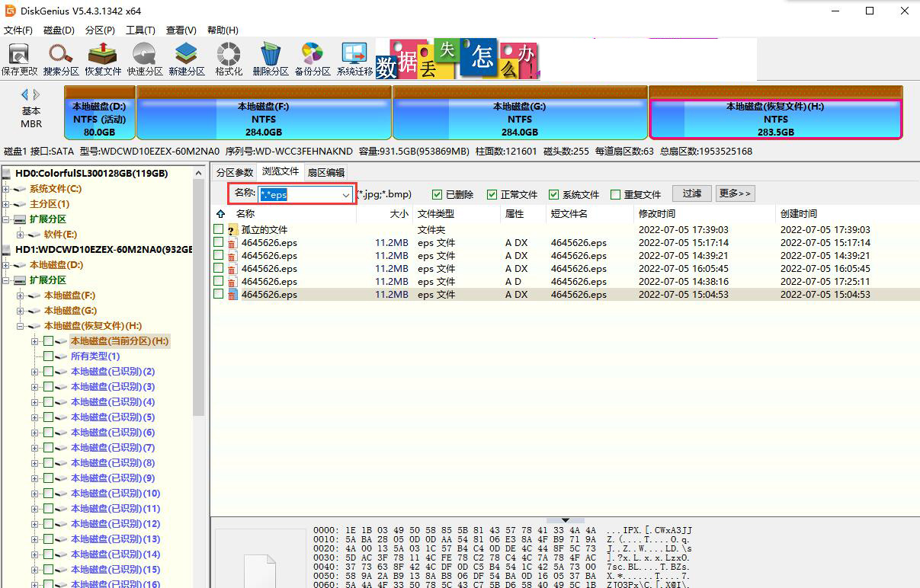920x588 pixels.
Task: Click the data loss banner advertisement
Action: tap(457, 59)
